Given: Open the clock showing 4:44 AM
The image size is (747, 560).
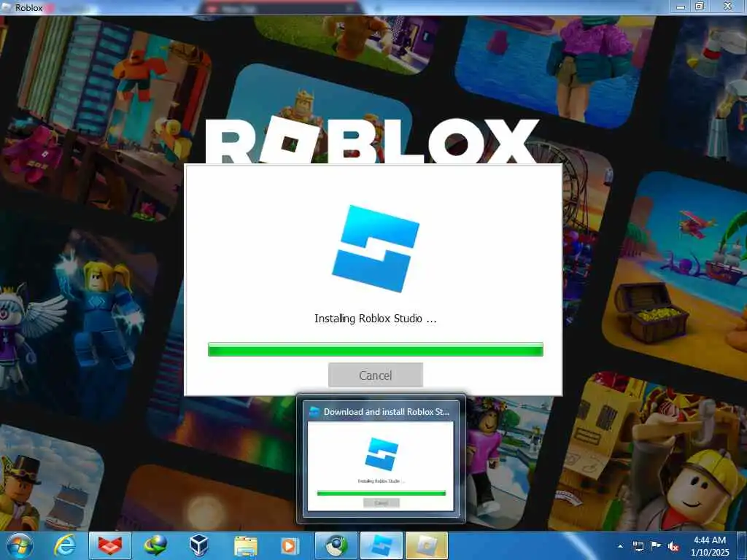Looking at the screenshot, I should point(710,546).
